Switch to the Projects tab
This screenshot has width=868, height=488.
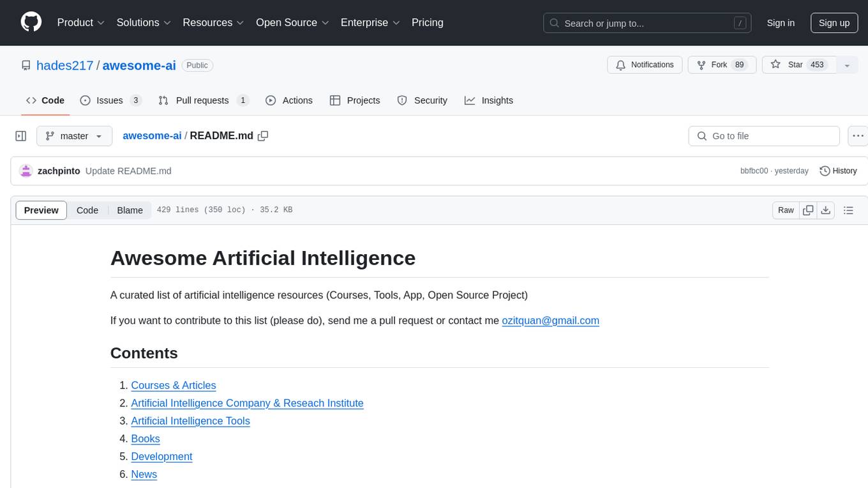(x=355, y=100)
